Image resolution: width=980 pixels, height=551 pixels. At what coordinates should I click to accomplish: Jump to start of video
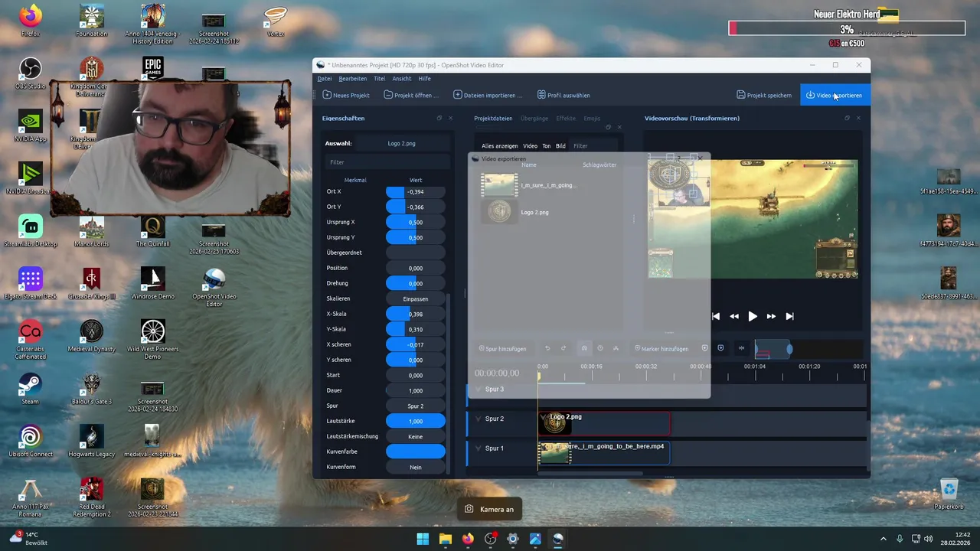(x=716, y=316)
